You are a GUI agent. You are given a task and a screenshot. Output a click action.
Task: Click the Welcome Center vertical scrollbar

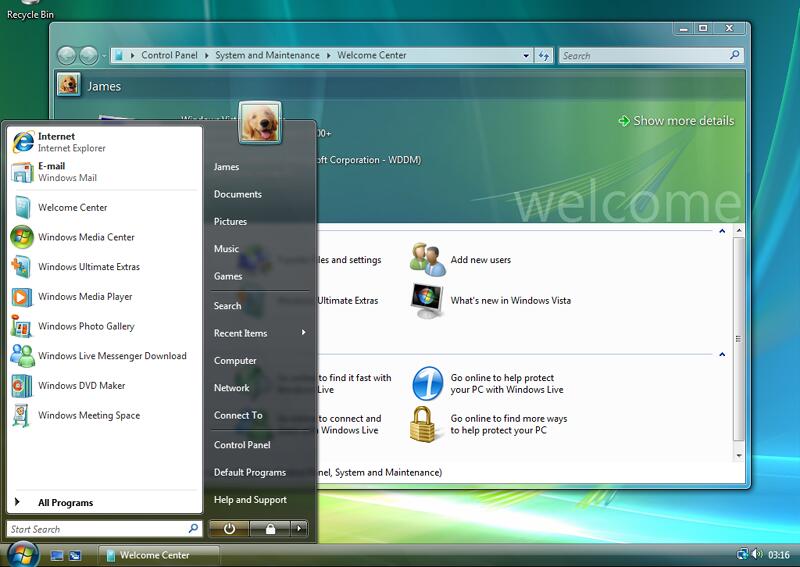[739, 340]
